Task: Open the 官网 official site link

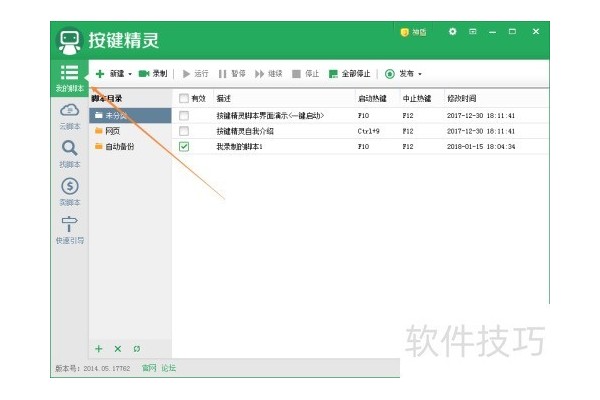Action: pyautogui.click(x=149, y=368)
